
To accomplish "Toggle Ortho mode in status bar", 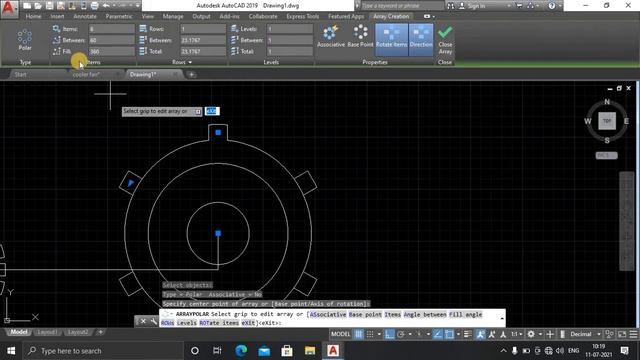I will tap(389, 334).
